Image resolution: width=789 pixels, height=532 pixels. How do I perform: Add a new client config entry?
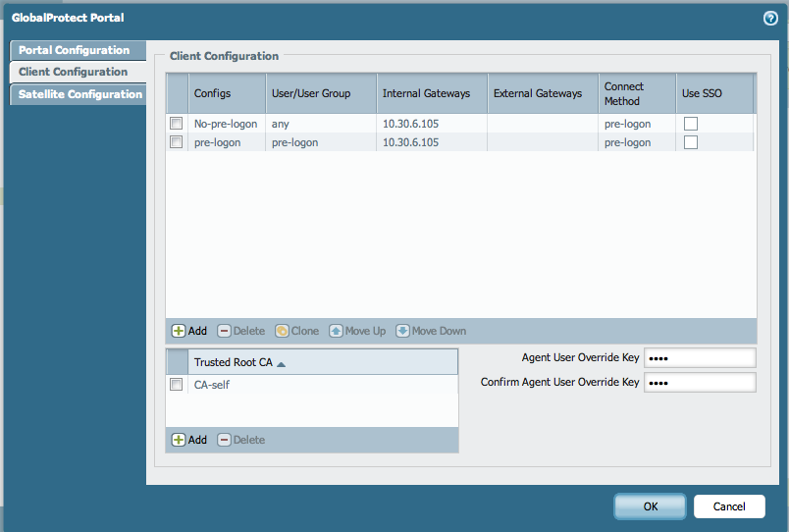[189, 331]
